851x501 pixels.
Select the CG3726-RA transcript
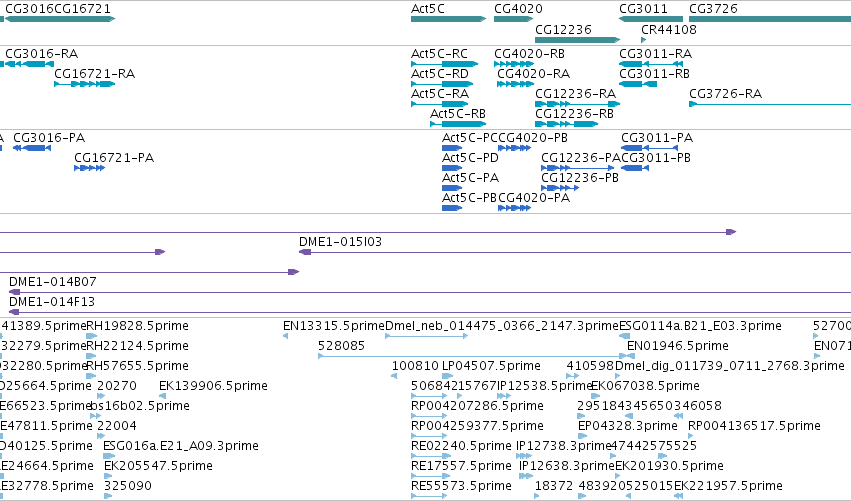[x=770, y=104]
